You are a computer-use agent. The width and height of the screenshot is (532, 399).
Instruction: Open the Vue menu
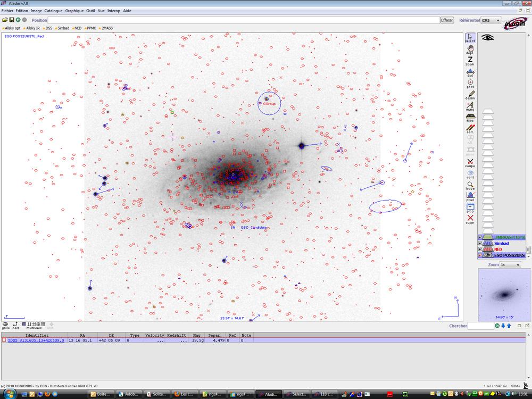click(101, 11)
